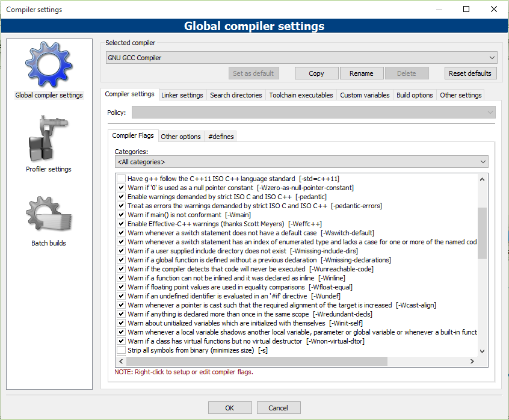Viewport: 509px width, 420px height.
Task: Expand the Categories dropdown
Action: (301, 162)
